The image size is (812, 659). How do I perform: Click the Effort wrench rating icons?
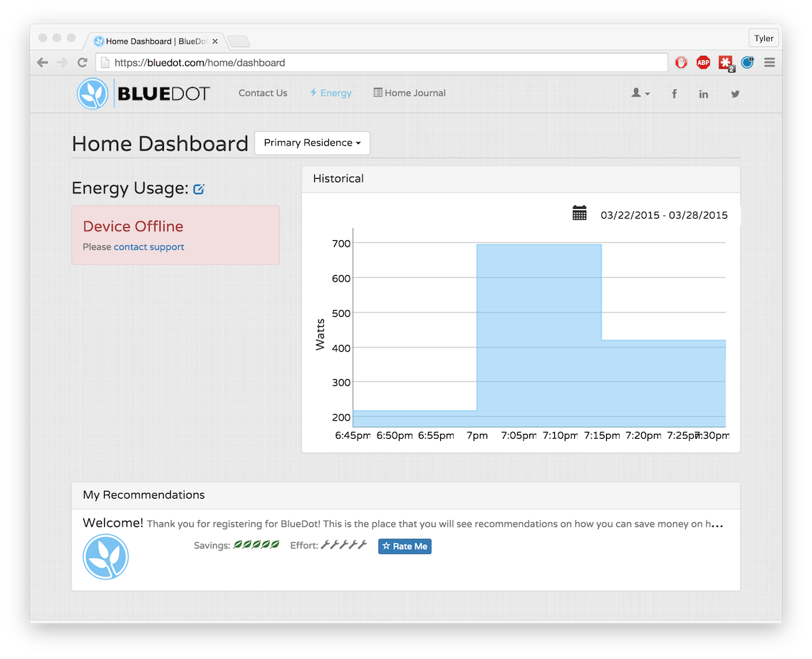tap(344, 544)
